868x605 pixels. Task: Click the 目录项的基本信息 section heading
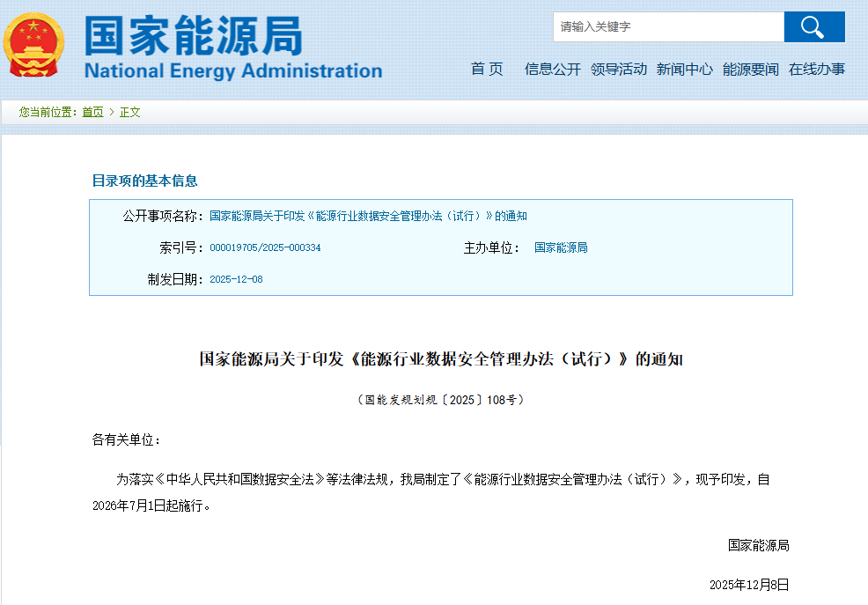click(x=144, y=181)
